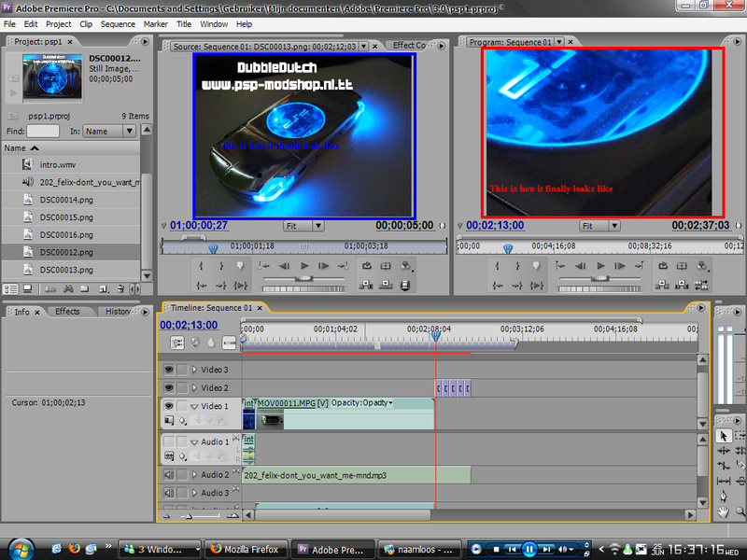Screen dimensions: 747x560
Task: Open Source monitor Fit zoom dropdown
Action: pyautogui.click(x=318, y=226)
